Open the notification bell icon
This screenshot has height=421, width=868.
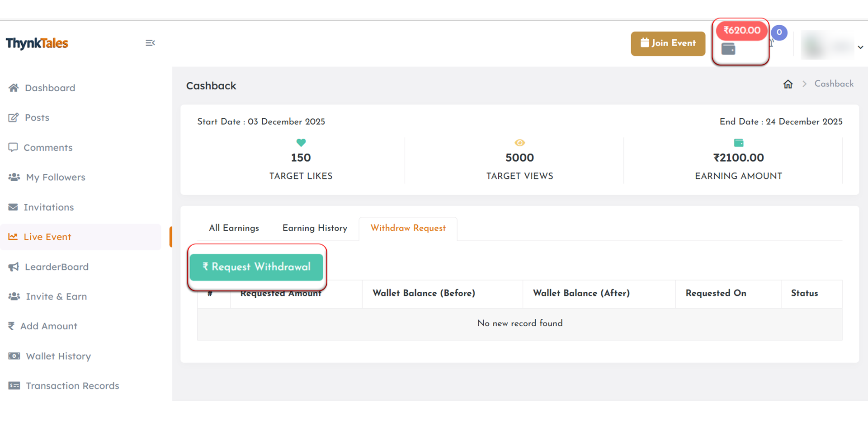point(772,43)
